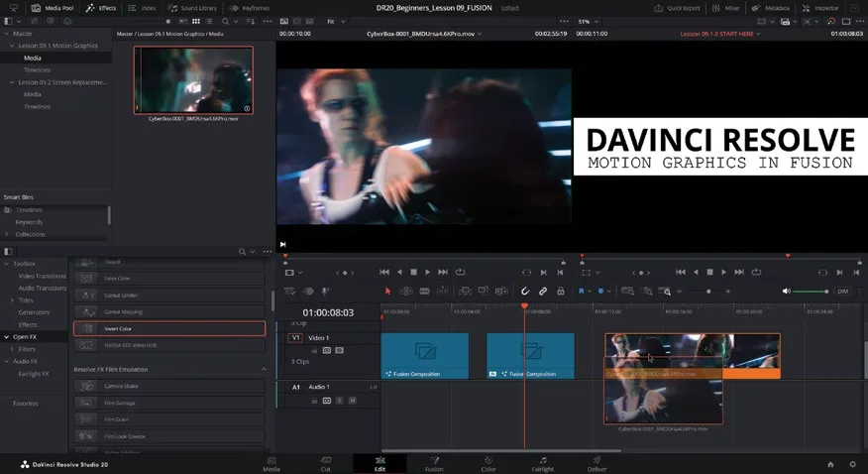Solo Audio 1 track with S button
868x474 pixels.
[339, 401]
